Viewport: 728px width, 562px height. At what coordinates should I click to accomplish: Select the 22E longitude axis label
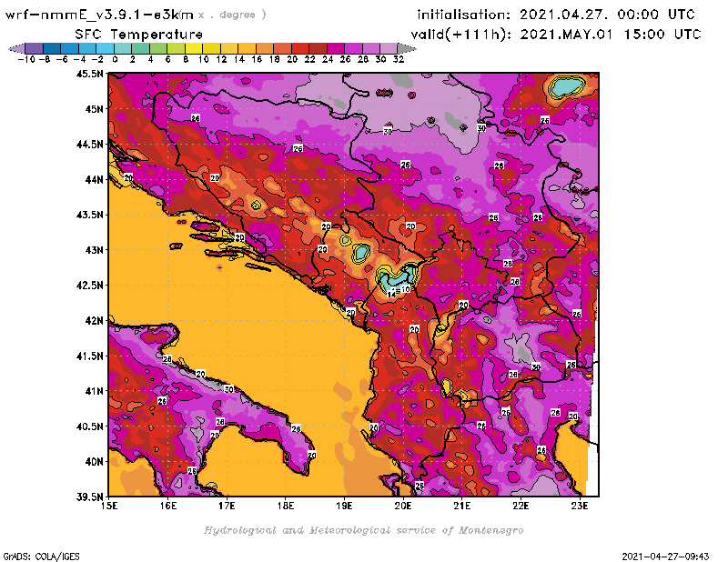point(521,506)
